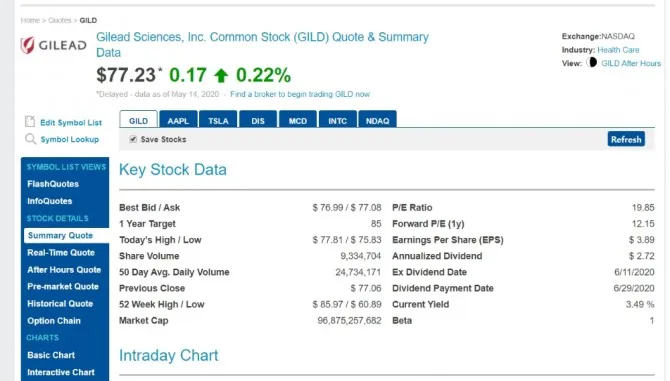Open Interactive Chart in the sidebar
The height and width of the screenshot is (381, 670).
point(61,372)
